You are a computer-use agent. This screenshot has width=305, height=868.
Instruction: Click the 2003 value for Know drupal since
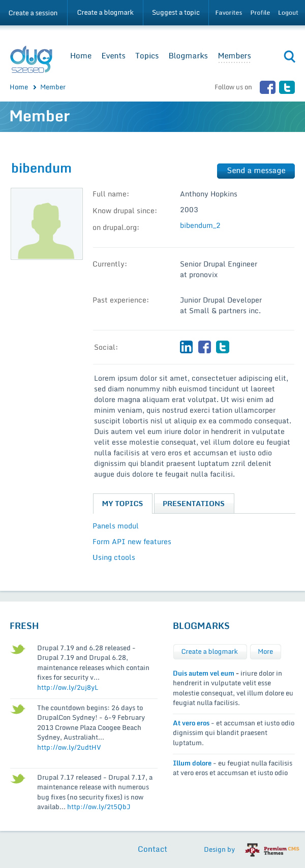[x=189, y=210]
